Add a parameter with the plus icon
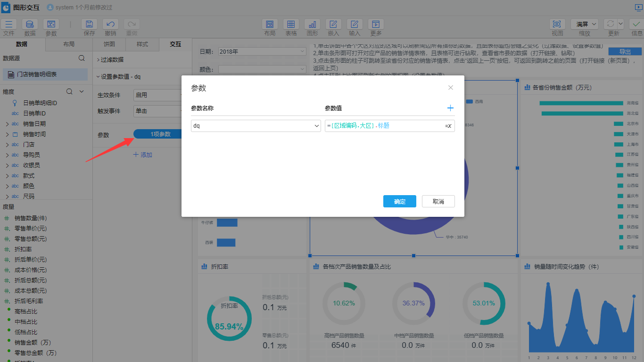The width and height of the screenshot is (644, 362). 450,108
